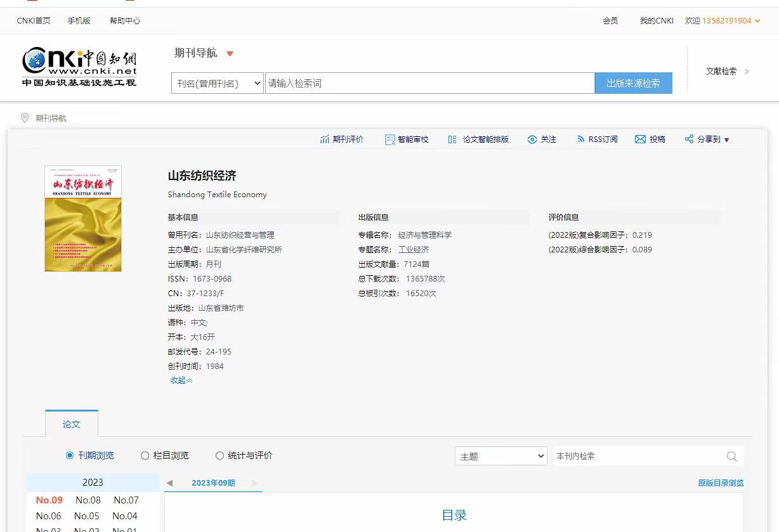The width and height of the screenshot is (779, 532).
Task: Select the 栏目浏览 radio option
Action: (145, 455)
